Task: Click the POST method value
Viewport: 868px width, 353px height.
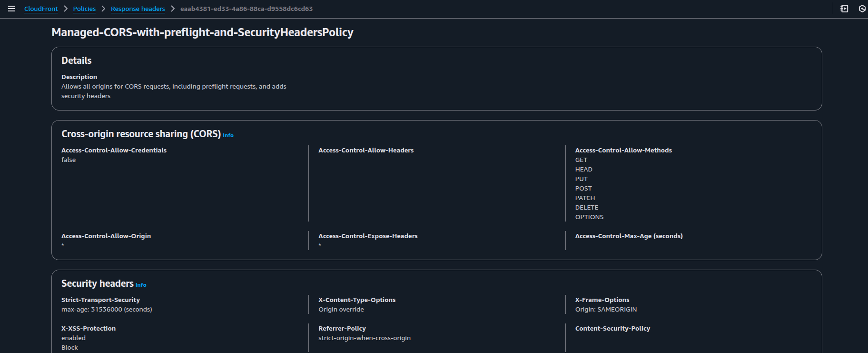Action: (583, 188)
